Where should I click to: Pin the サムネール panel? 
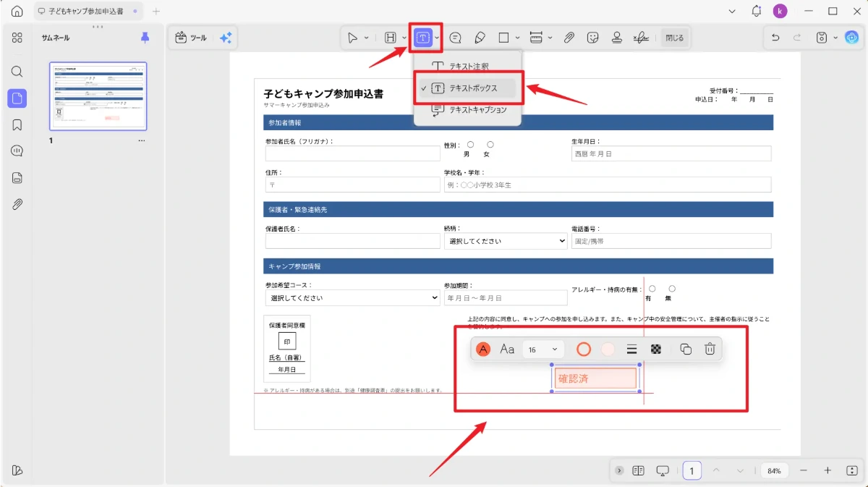tap(145, 38)
